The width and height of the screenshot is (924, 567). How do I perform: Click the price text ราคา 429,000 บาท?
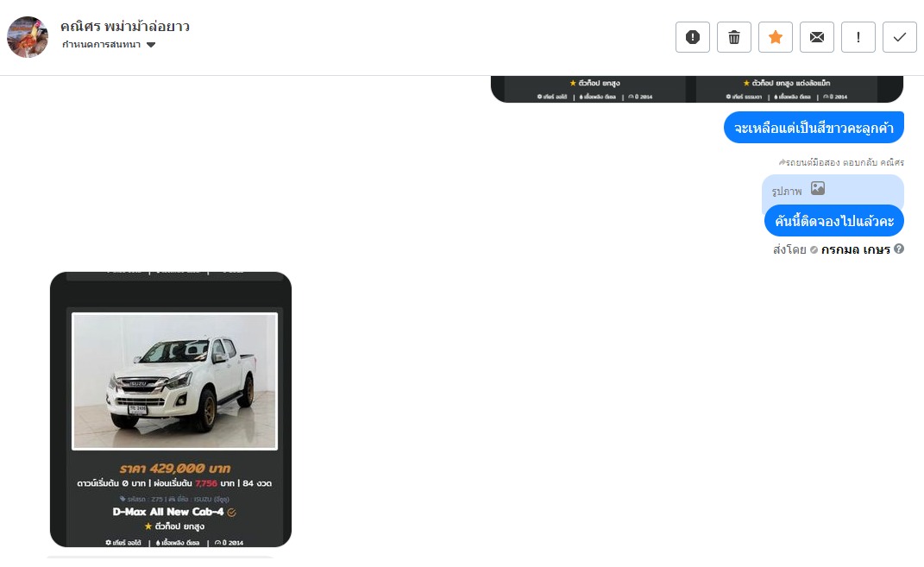[x=175, y=469]
